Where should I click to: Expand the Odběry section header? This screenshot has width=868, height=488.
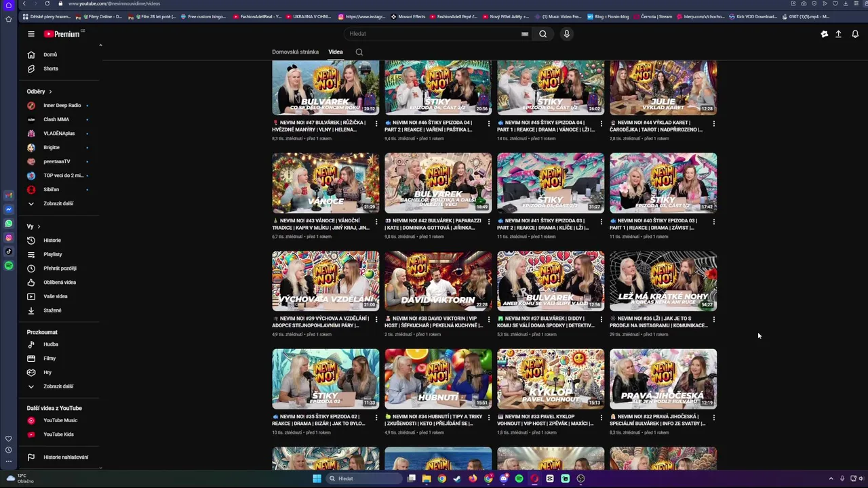(39, 91)
